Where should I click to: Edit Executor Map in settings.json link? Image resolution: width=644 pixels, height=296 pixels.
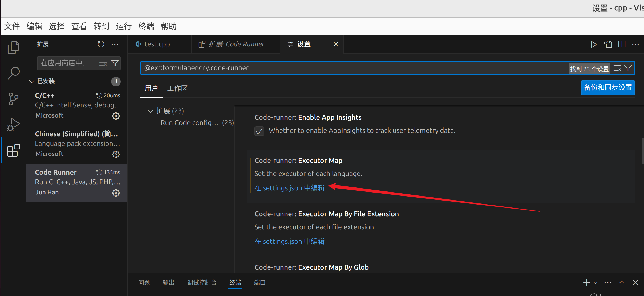[289, 188]
